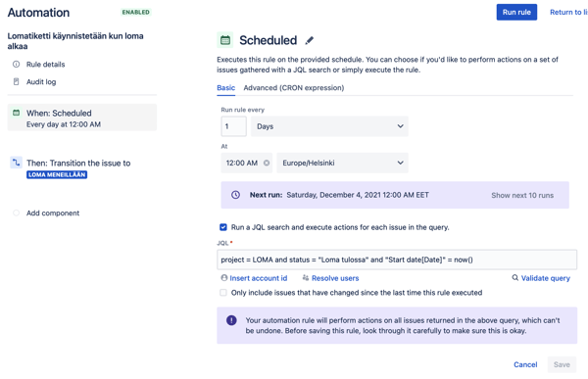Uncheck Run a JQL search checkbox
The image size is (588, 379).
tap(223, 227)
